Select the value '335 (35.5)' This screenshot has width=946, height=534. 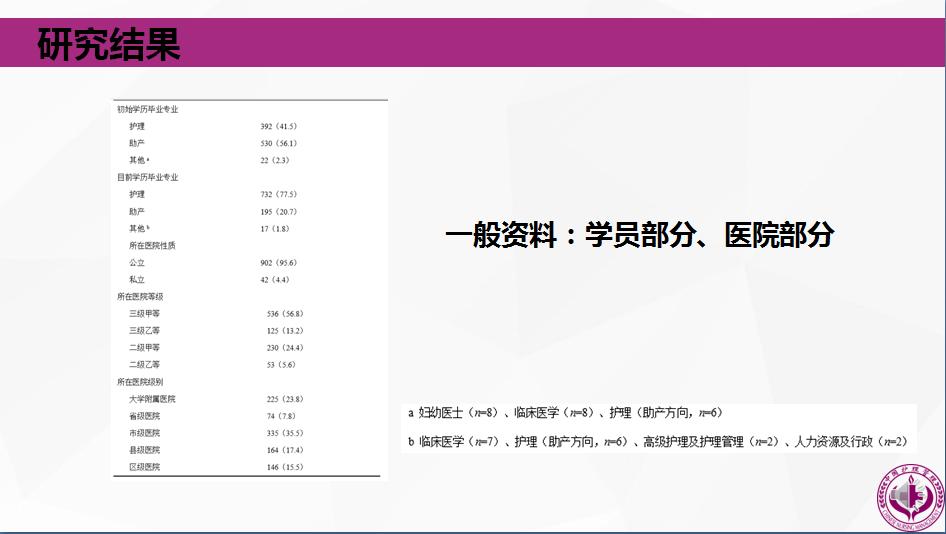(x=285, y=433)
